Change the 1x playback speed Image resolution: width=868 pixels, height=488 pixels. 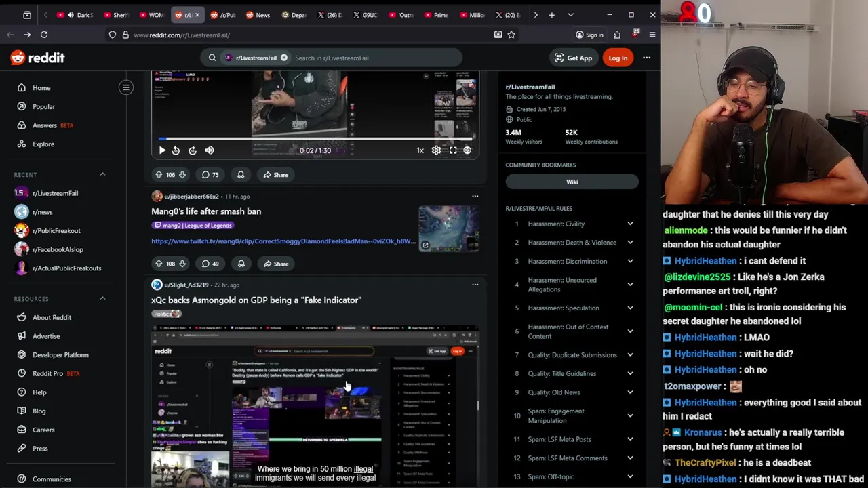point(420,150)
